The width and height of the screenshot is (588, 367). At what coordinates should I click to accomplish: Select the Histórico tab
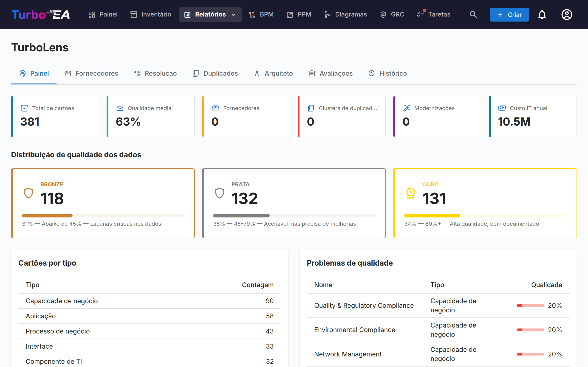pos(387,73)
